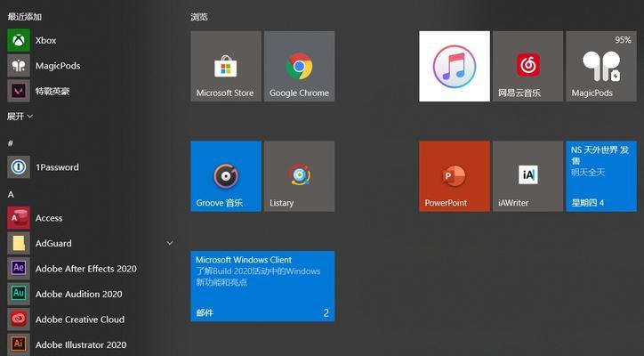Open the 1Password app icon
This screenshot has width=644, height=356.
coord(19,167)
